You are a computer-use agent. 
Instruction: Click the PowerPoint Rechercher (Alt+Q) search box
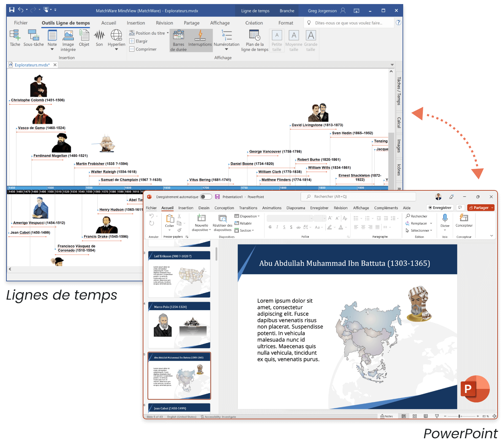click(x=358, y=196)
